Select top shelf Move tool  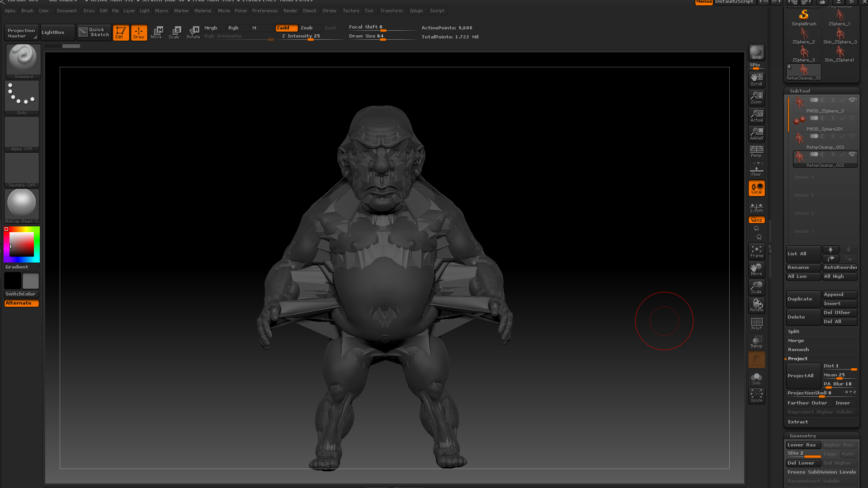point(156,33)
